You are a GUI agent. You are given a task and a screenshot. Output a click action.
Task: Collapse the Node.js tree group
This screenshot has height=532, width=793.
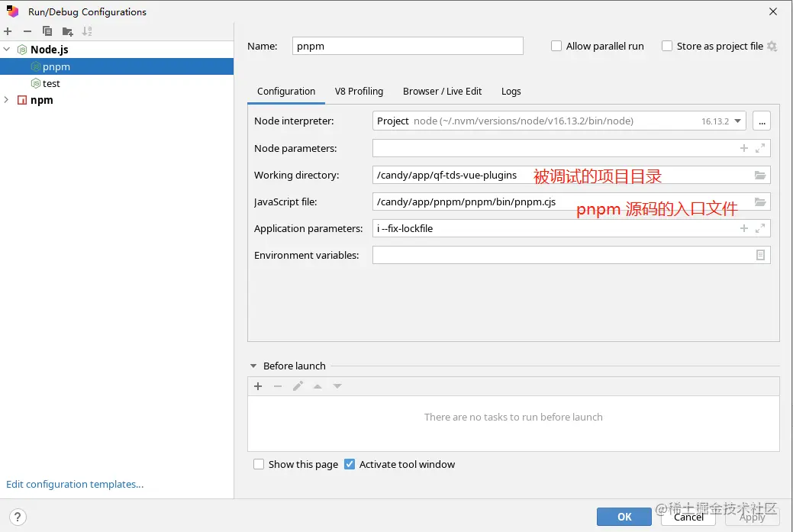(7, 49)
